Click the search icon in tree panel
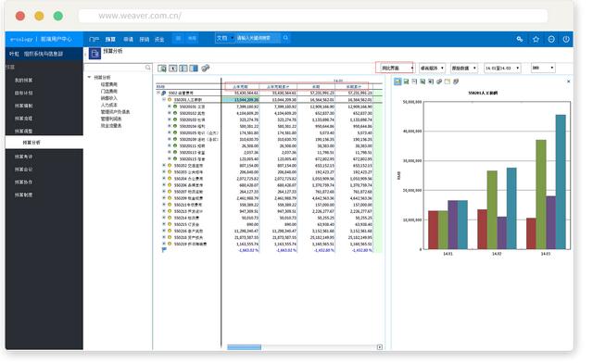The image size is (593, 364). [x=147, y=68]
